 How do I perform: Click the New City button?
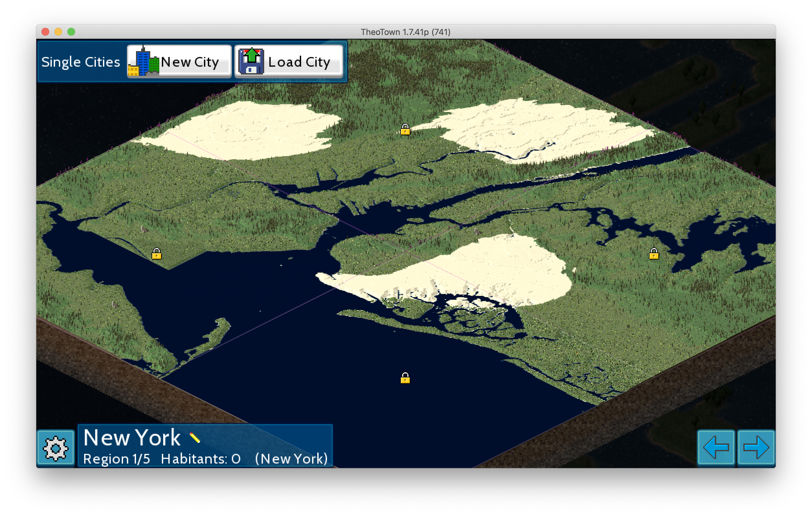(179, 62)
